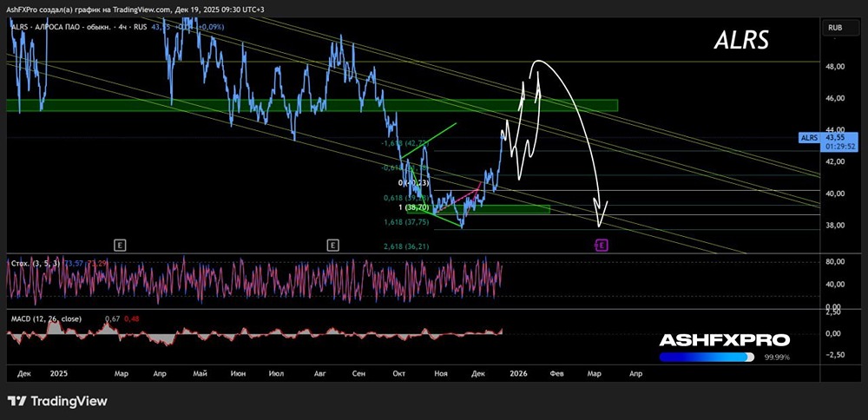Click the Окт time axis label
This screenshot has width=868, height=420.
click(x=398, y=374)
